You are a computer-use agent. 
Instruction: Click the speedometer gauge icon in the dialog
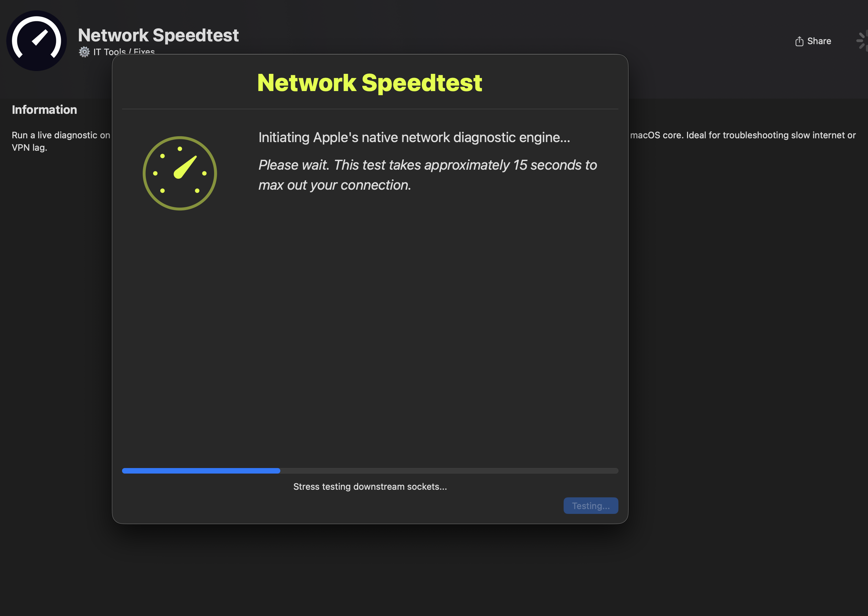(180, 173)
